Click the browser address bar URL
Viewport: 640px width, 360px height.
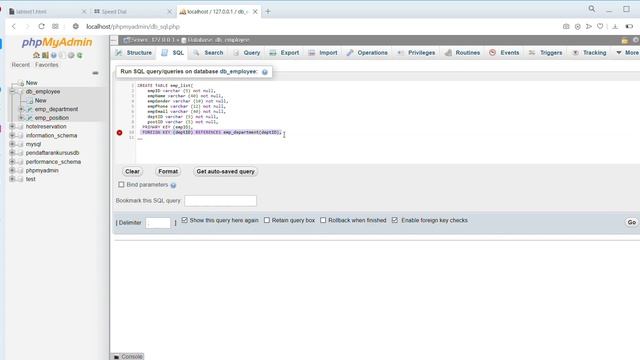pyautogui.click(x=133, y=27)
